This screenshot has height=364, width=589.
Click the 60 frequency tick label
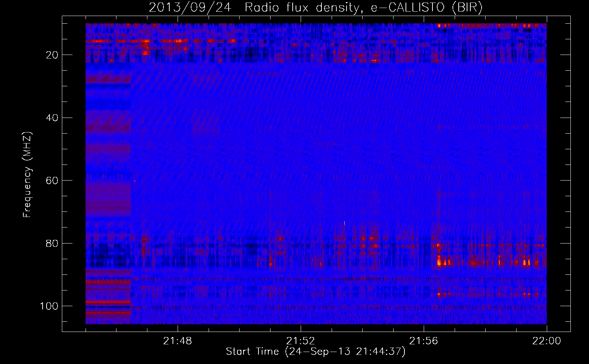tap(52, 181)
